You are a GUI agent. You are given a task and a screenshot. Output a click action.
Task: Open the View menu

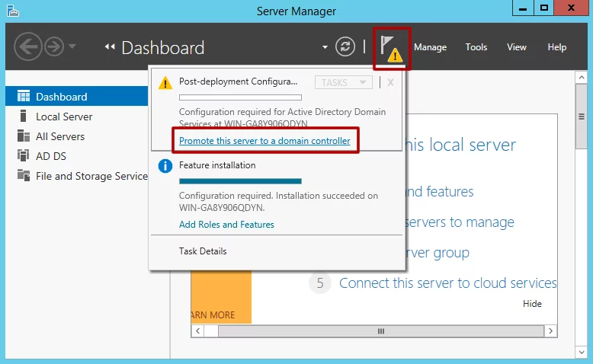tap(517, 47)
